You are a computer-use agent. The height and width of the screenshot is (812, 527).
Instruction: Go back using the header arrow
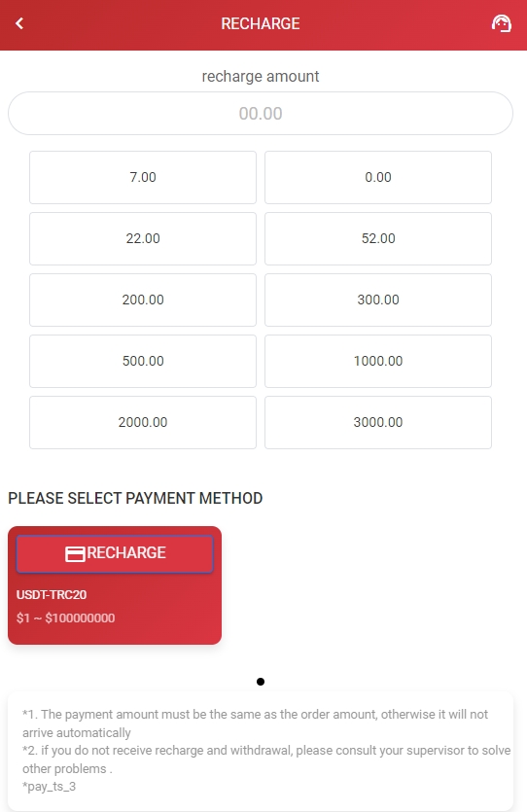tap(19, 23)
